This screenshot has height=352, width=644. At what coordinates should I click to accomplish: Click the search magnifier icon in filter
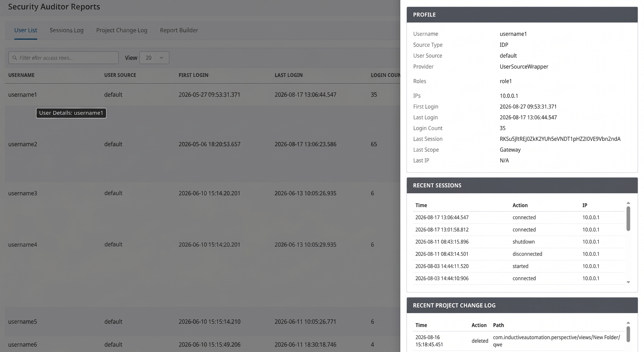coord(15,58)
